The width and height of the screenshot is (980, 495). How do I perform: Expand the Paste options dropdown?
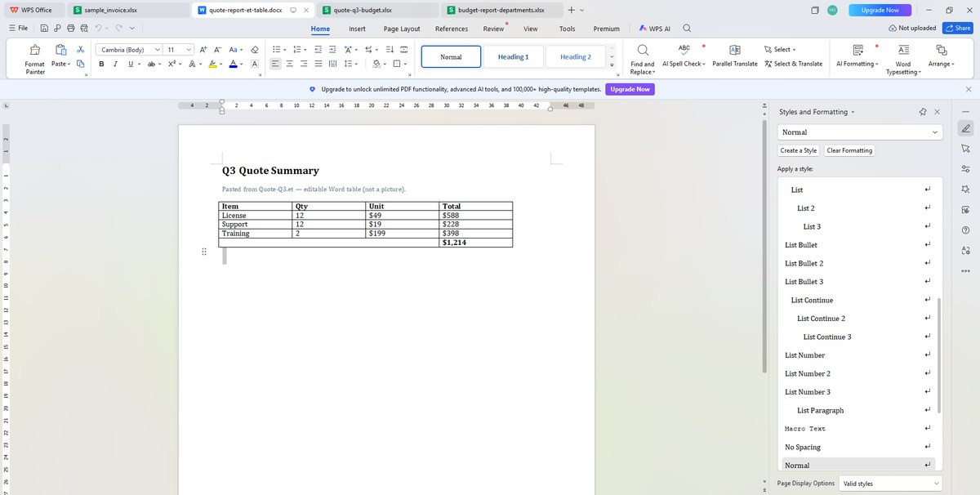60,64
